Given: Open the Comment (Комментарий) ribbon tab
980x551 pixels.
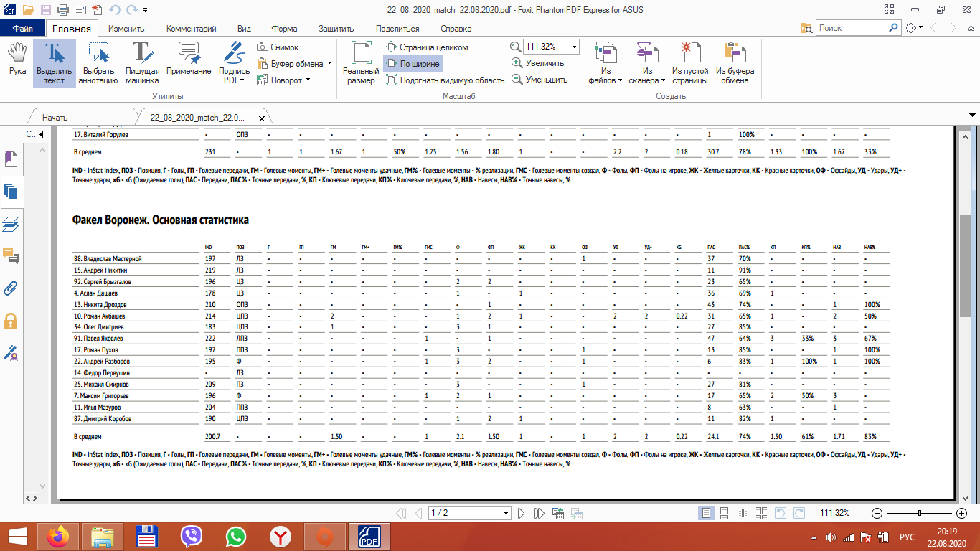Looking at the screenshot, I should coord(191,29).
